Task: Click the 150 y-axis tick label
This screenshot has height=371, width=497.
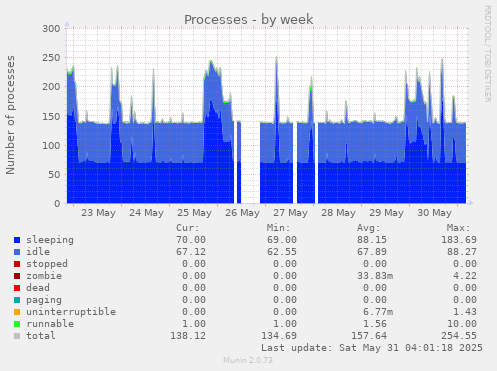Action: 51,116
